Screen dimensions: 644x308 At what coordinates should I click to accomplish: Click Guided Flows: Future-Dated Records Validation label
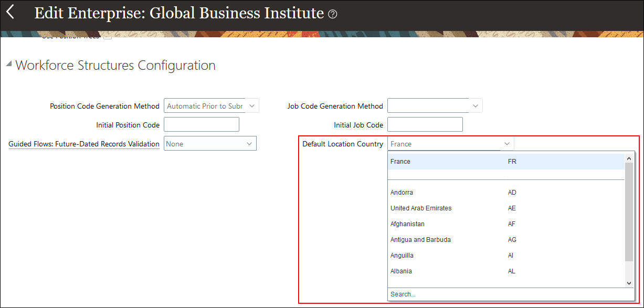point(84,144)
